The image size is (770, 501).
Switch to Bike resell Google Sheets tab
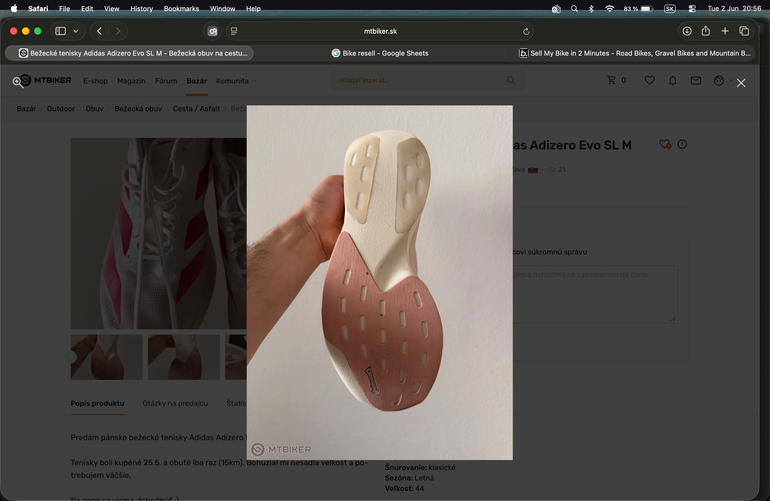[x=380, y=53]
